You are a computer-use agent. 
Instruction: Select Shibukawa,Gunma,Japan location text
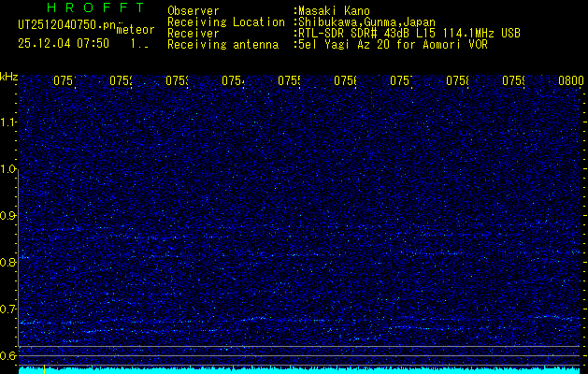(358, 22)
